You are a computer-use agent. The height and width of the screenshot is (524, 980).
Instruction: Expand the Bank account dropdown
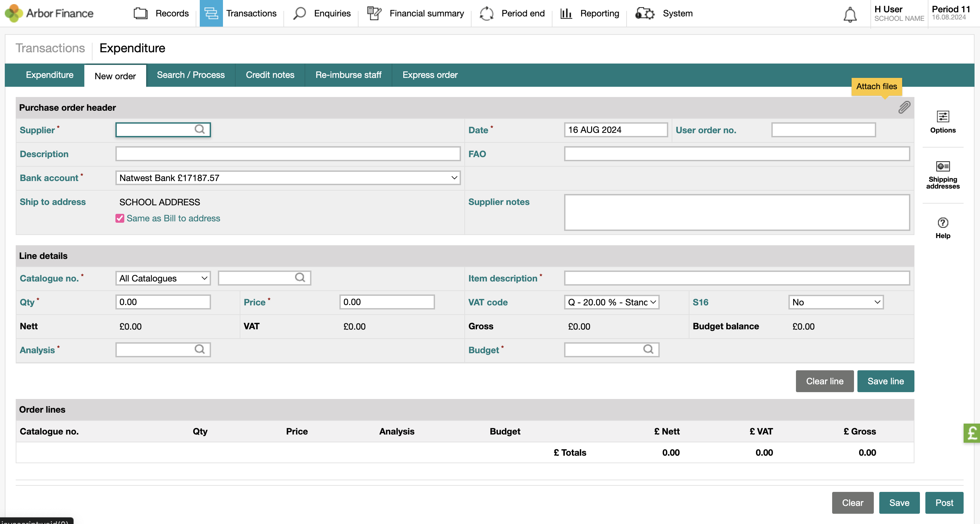(x=288, y=178)
